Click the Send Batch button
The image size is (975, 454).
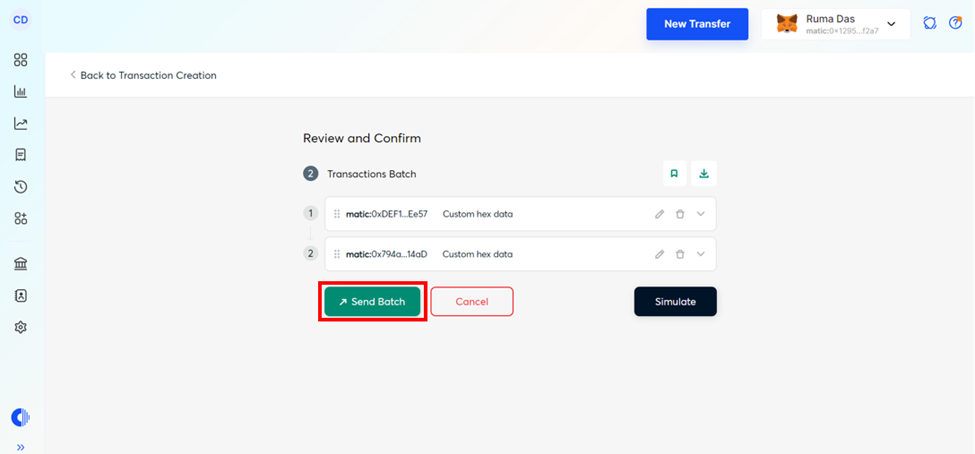click(372, 302)
